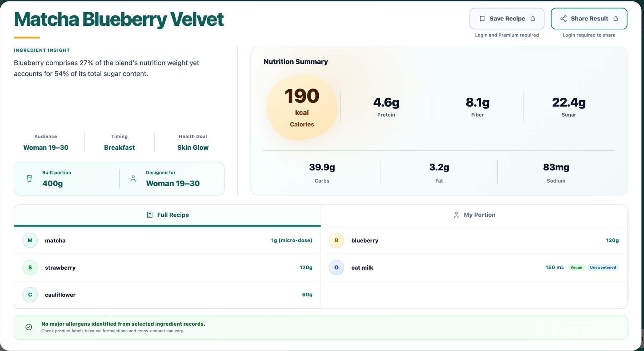Click the No major allergens identified message

coord(123,324)
